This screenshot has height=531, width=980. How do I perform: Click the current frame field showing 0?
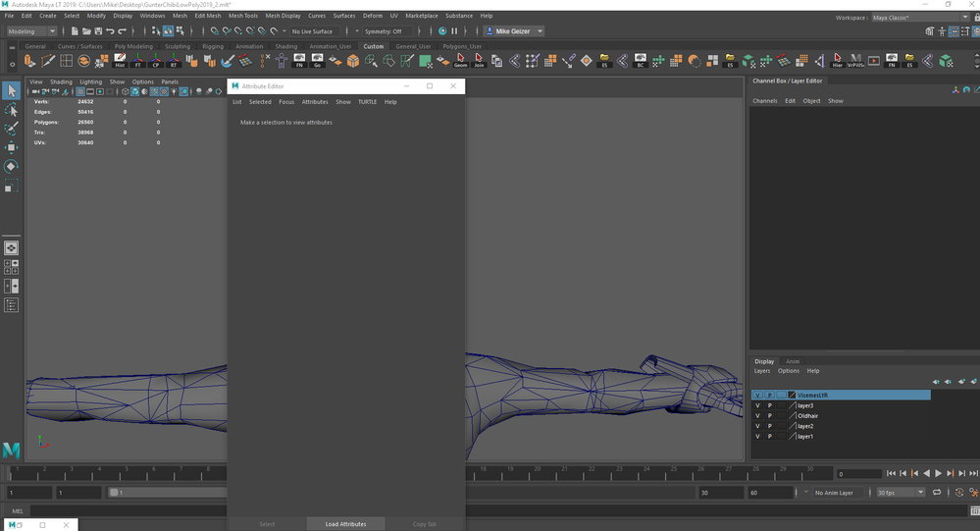pyautogui.click(x=858, y=474)
